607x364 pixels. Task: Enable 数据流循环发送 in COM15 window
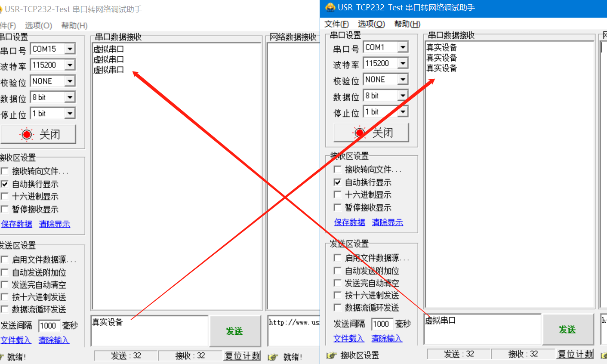4,309
